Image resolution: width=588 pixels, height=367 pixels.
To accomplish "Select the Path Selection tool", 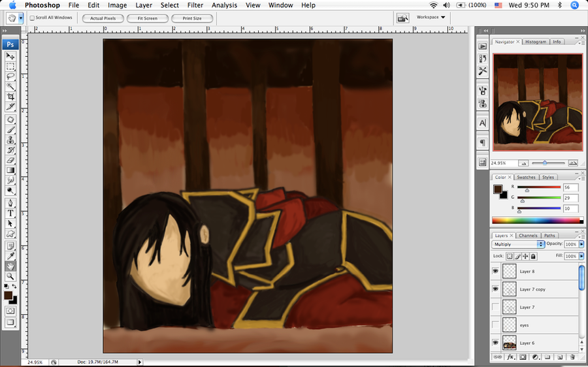I will pos(10,223).
